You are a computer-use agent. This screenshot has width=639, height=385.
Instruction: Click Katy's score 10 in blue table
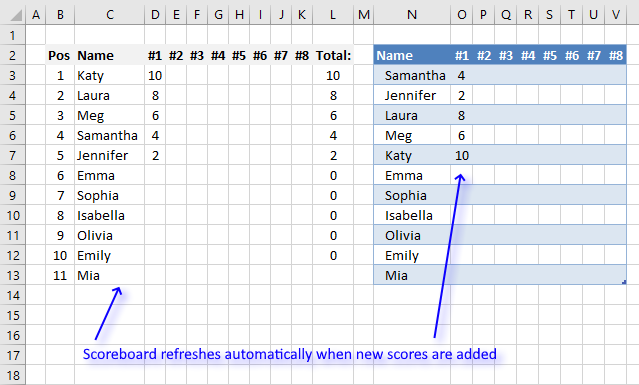(461, 156)
